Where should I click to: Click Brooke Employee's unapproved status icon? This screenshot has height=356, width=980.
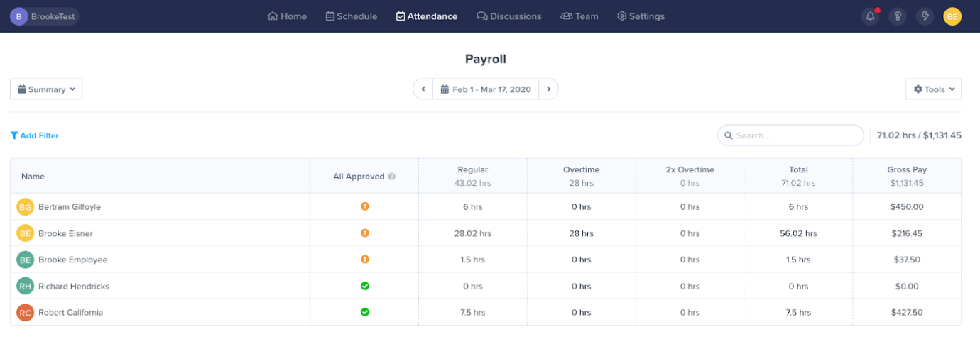[364, 260]
